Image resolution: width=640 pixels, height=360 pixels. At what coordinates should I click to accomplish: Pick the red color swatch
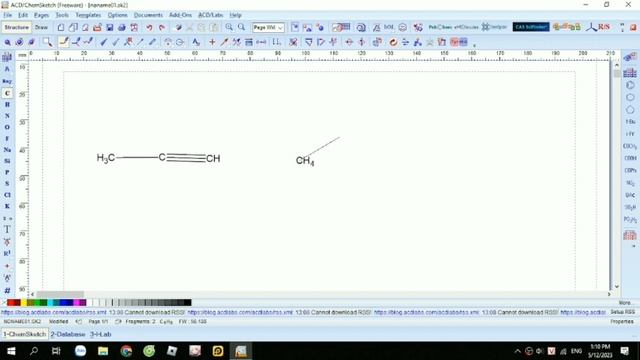coord(11,302)
